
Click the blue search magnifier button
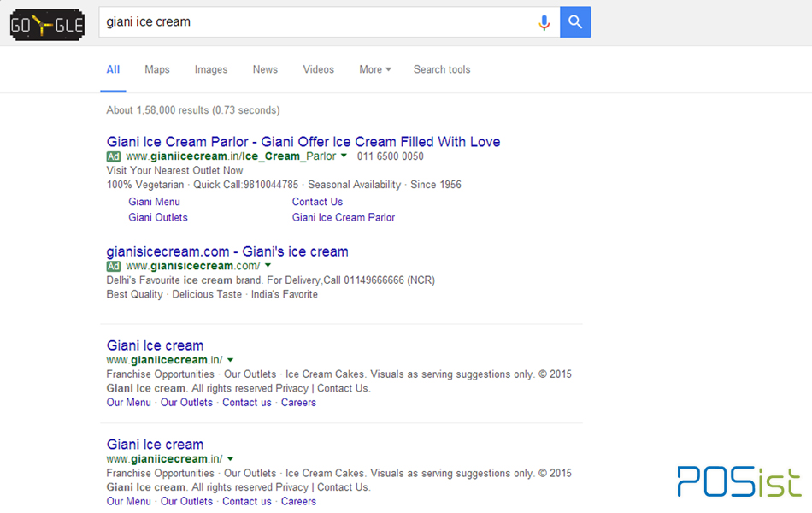click(x=575, y=21)
